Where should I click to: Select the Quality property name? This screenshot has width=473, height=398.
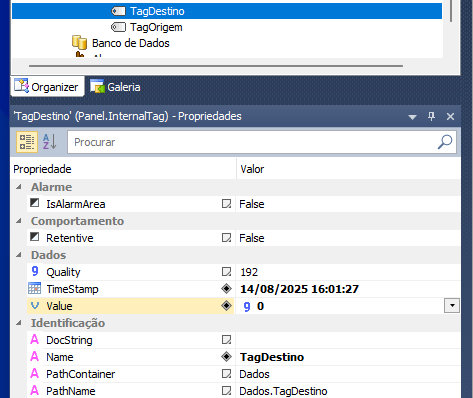(x=63, y=272)
